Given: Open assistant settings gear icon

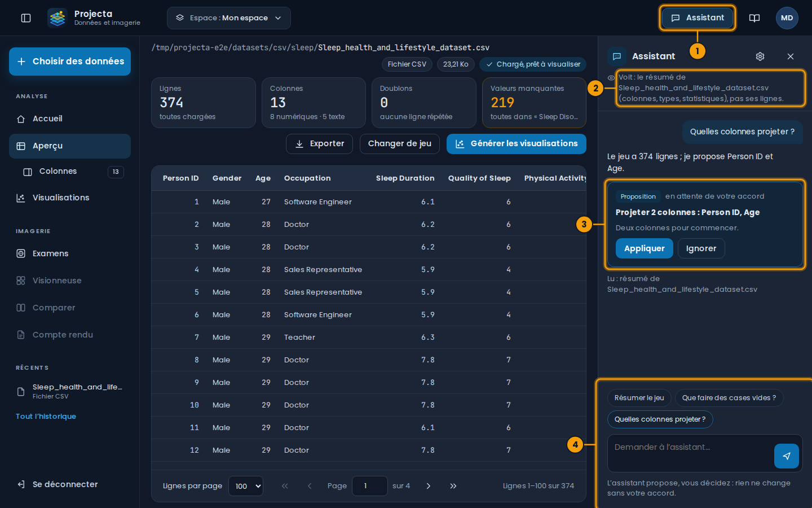Looking at the screenshot, I should pyautogui.click(x=760, y=56).
